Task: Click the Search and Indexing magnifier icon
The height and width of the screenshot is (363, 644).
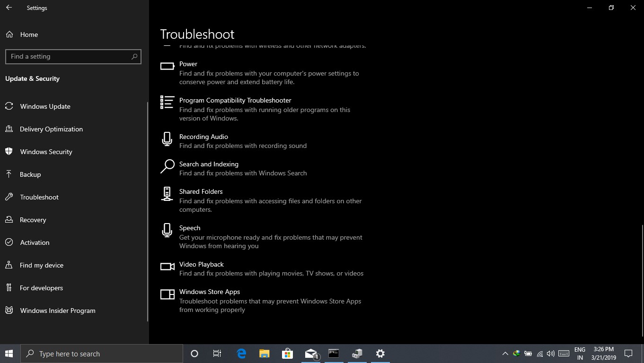Action: [x=167, y=166]
